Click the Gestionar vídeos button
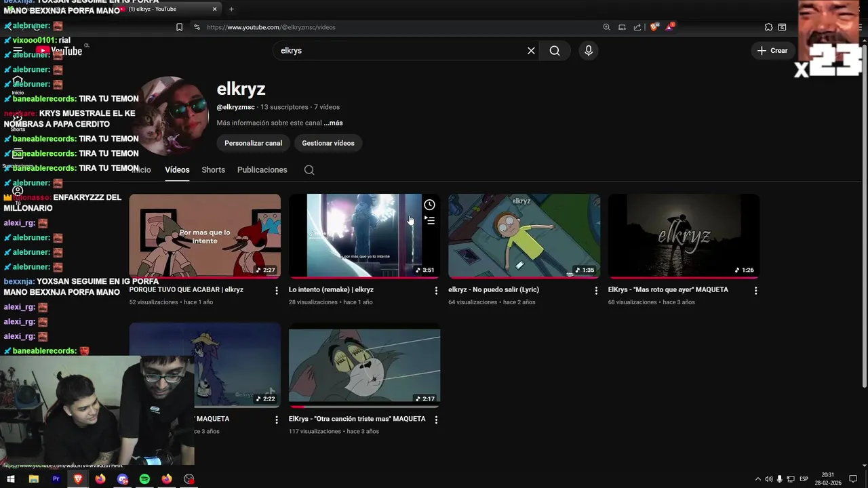The width and height of the screenshot is (868, 488). click(328, 143)
